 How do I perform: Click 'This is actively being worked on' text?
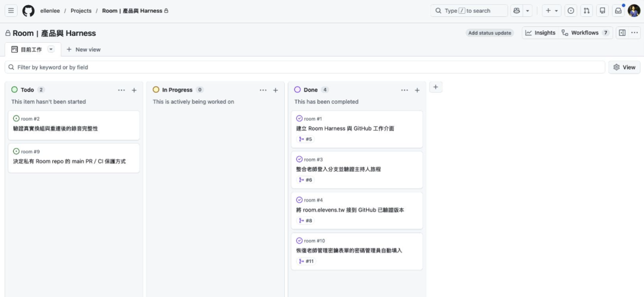click(x=194, y=102)
